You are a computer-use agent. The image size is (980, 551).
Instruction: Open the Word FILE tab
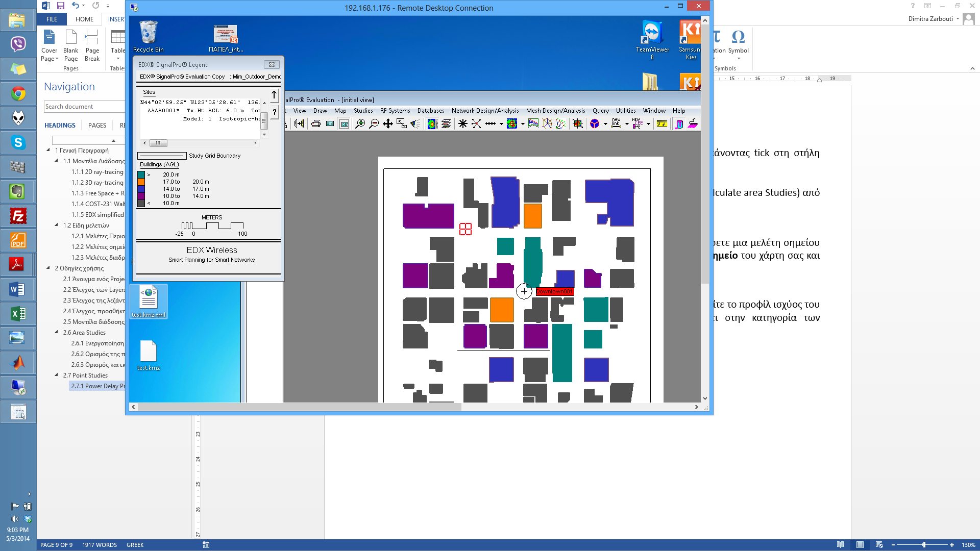(x=52, y=19)
